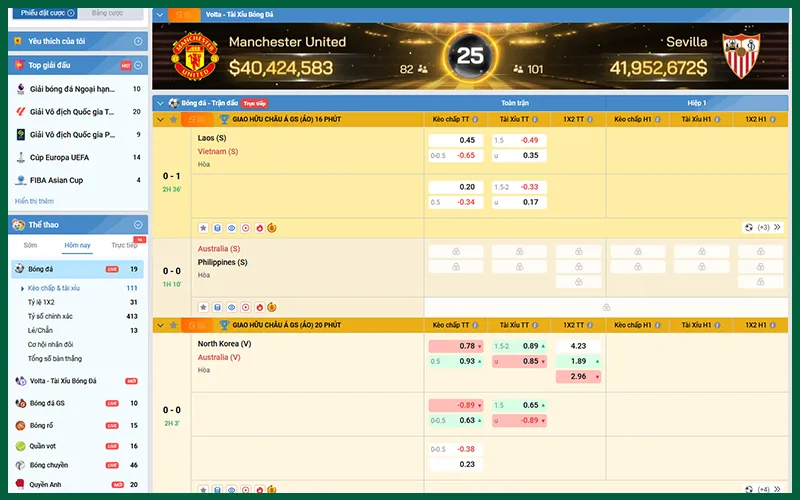Screen dimensions: 800x500
Task: Collapse the Giao Hữu Châu Á GS 16 phút league
Action: click(160, 119)
